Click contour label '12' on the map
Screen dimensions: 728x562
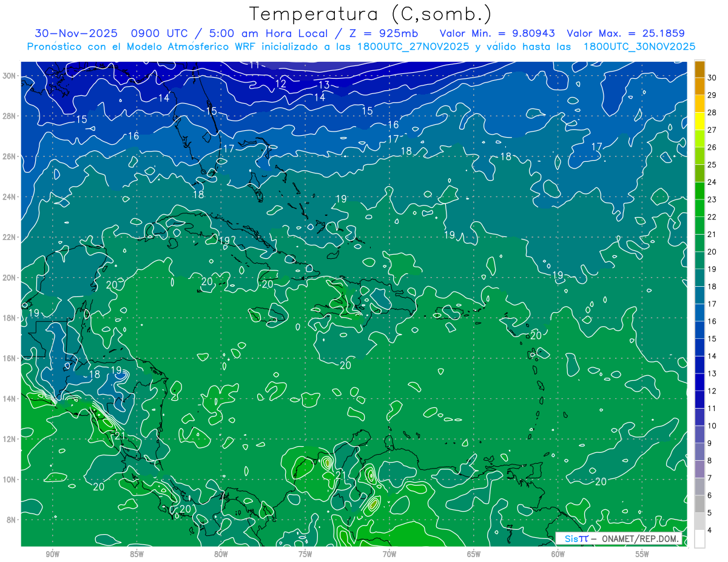point(281,84)
